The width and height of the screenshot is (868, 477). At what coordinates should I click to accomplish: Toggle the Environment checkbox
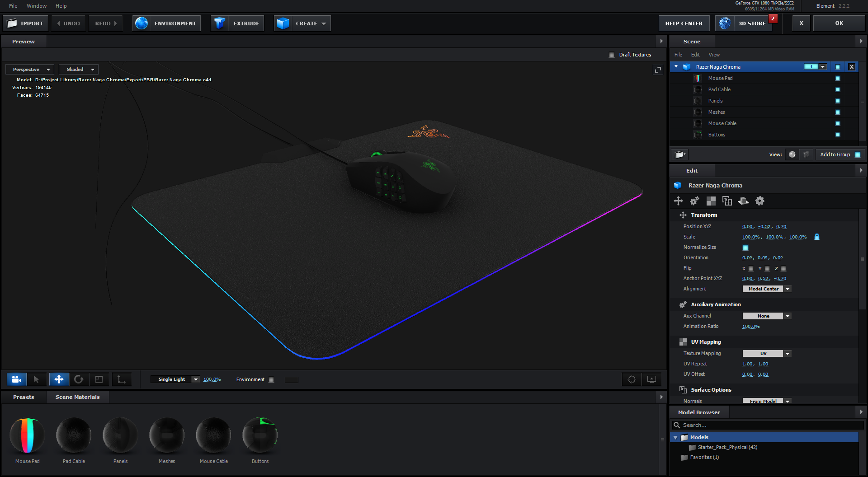(x=271, y=380)
